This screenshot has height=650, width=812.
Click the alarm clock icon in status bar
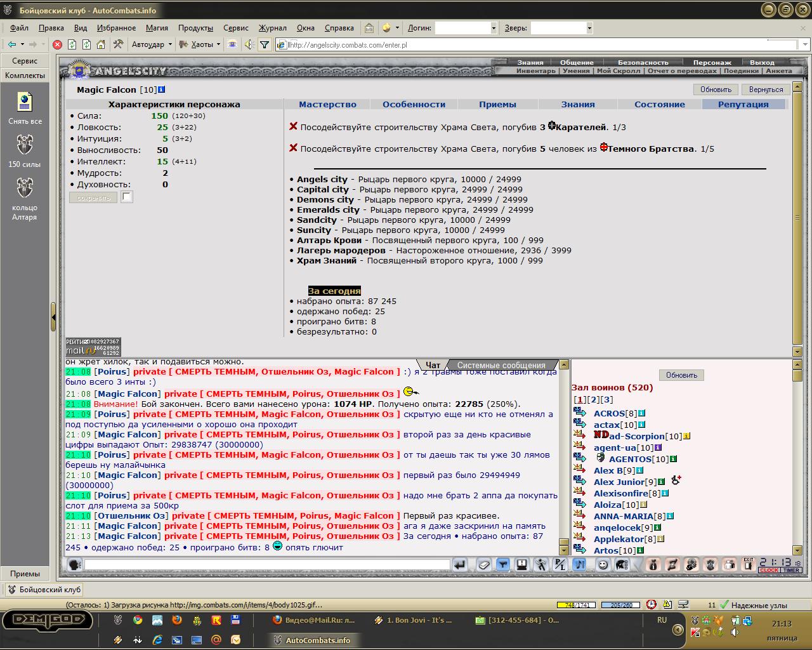click(x=651, y=605)
